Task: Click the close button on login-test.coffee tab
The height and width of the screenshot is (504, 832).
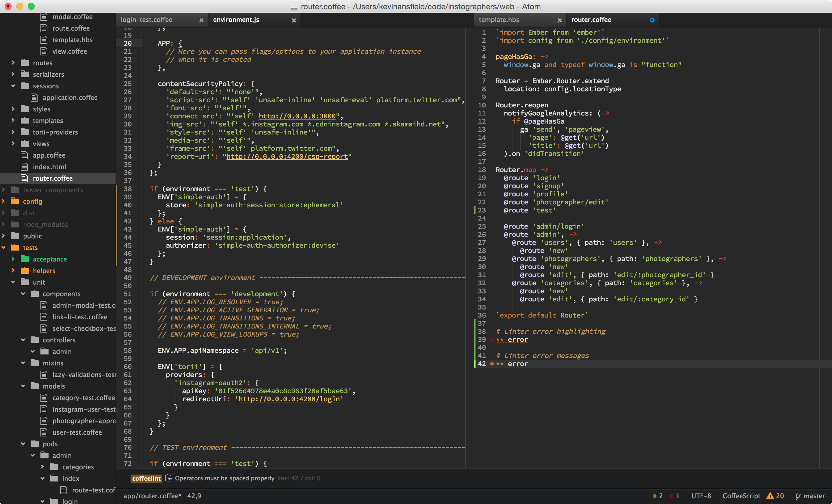Action: pos(201,19)
